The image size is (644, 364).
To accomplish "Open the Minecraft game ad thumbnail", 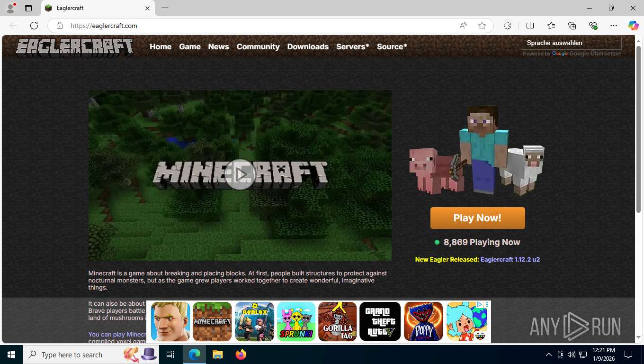I will click(212, 321).
